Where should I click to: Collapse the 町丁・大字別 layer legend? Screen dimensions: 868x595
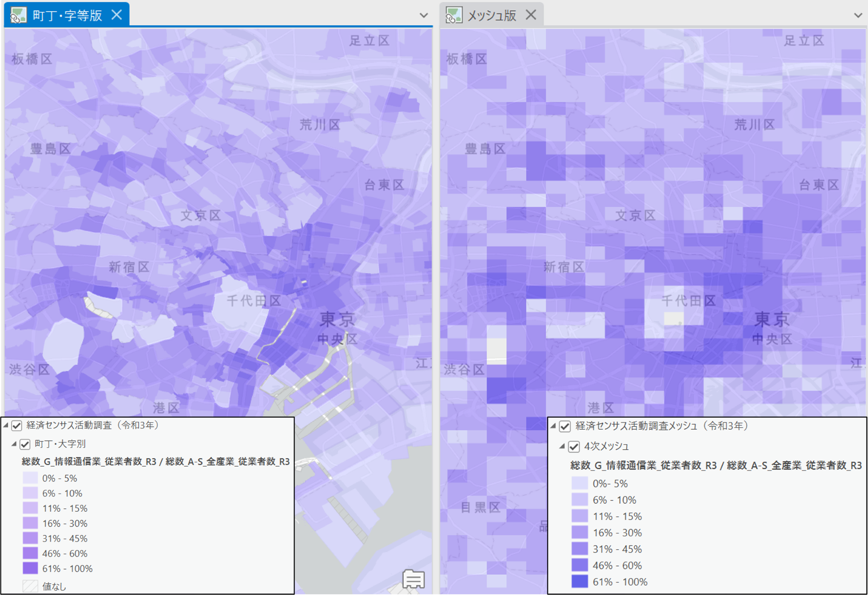[x=14, y=444]
